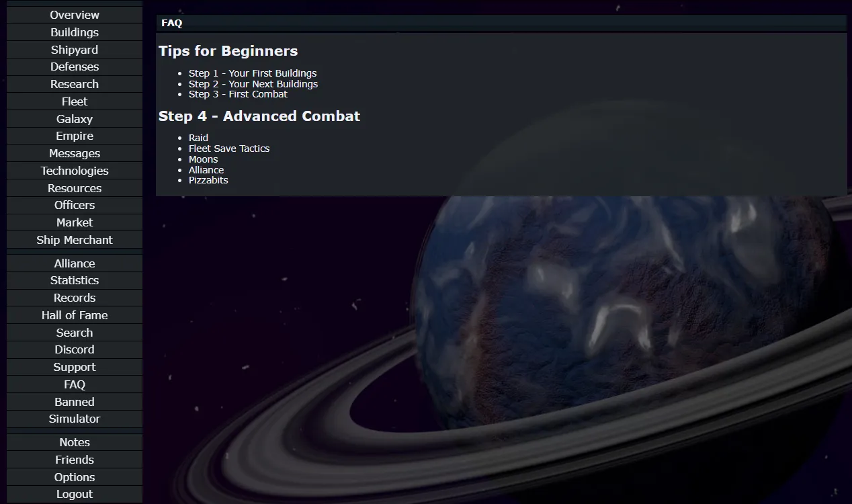Open the Raid FAQ entry
Image resolution: width=852 pixels, height=504 pixels.
coord(198,138)
